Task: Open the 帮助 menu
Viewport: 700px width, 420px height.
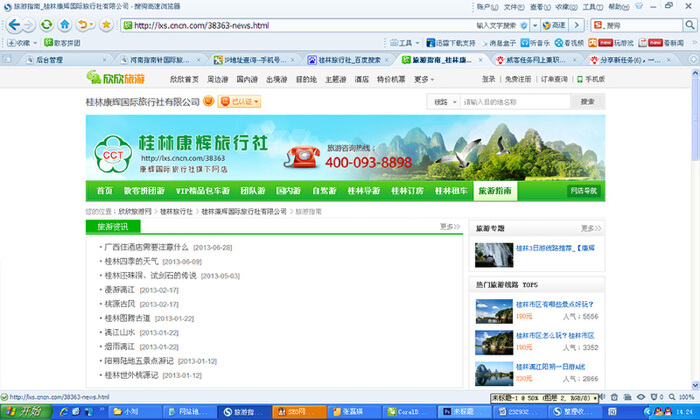Action: tap(619, 7)
